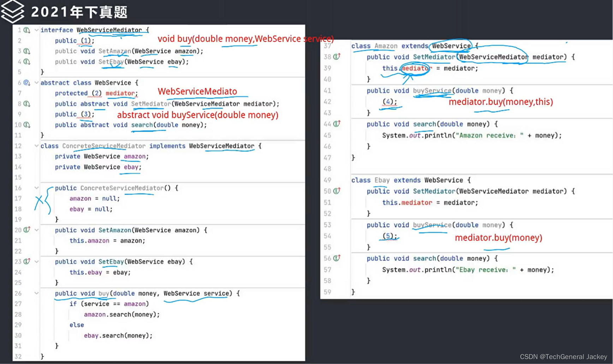Click 'this.mediator = mediator;' on line 39
This screenshot has height=364, width=613.
pos(430,68)
